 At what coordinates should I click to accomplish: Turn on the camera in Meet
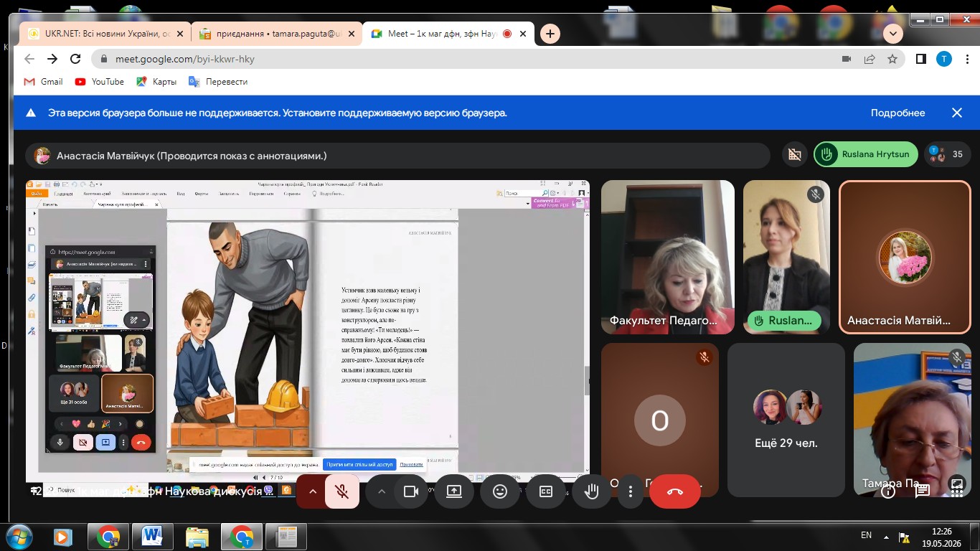pos(411,491)
